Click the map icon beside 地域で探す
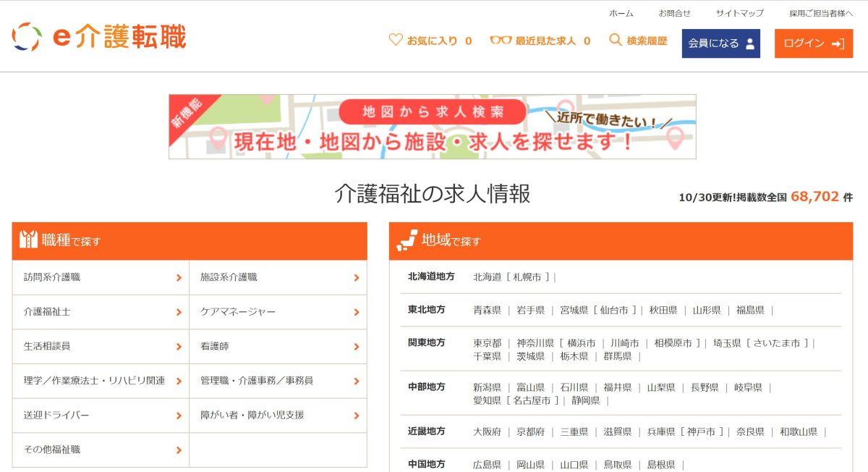 407,240
